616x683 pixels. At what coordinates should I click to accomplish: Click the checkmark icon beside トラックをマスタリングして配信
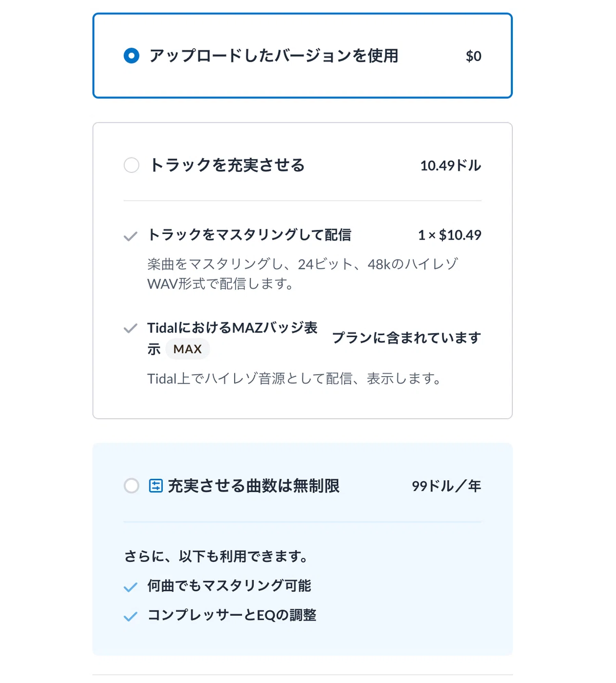[x=130, y=236]
